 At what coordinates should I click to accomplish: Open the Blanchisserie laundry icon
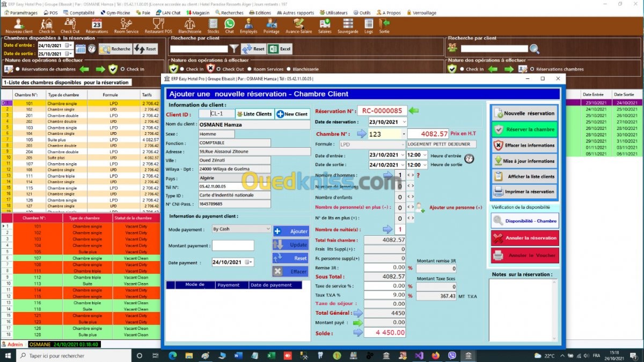coord(189,26)
